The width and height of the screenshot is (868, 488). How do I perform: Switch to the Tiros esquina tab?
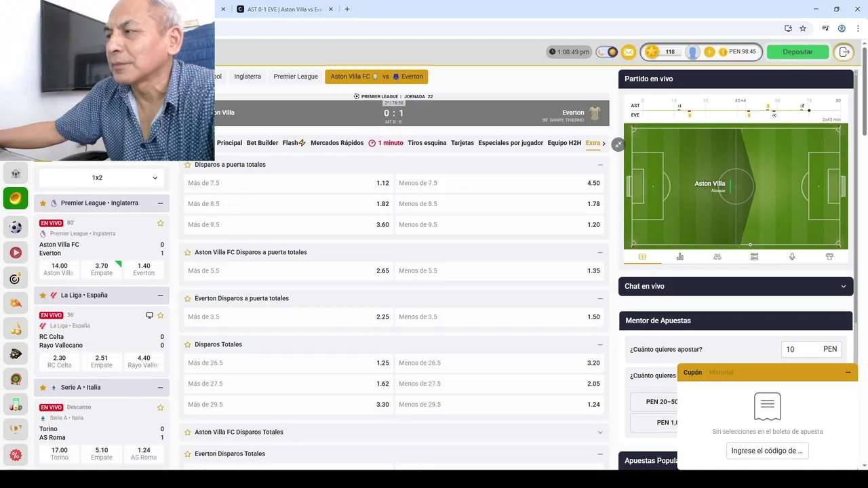(x=427, y=143)
